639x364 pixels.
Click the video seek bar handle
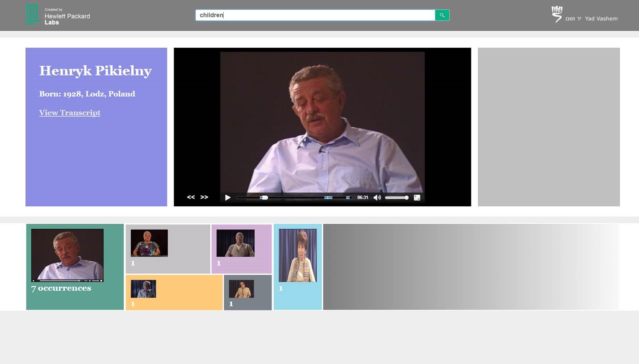(x=264, y=197)
